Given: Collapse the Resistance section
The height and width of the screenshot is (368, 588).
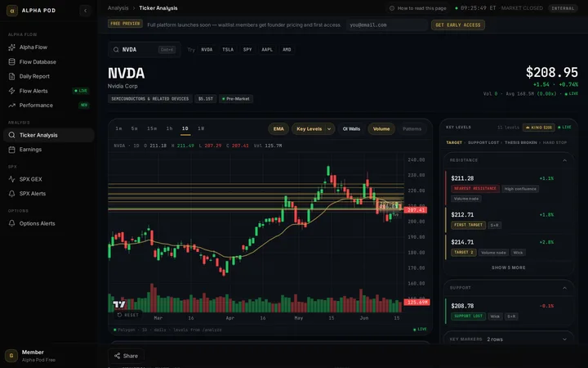Looking at the screenshot, I should coord(564,160).
